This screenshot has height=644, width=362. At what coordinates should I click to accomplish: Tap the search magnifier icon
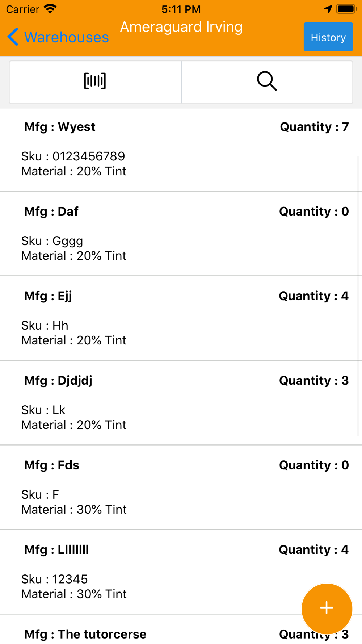[x=267, y=81]
